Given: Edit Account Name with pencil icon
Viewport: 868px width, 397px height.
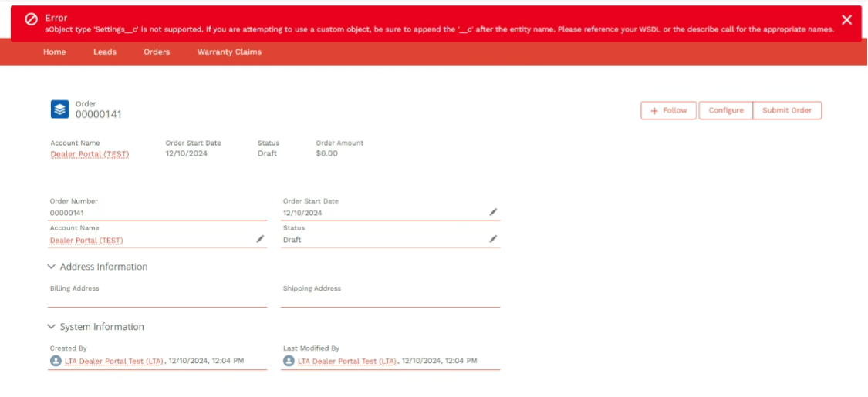Looking at the screenshot, I should pos(260,239).
